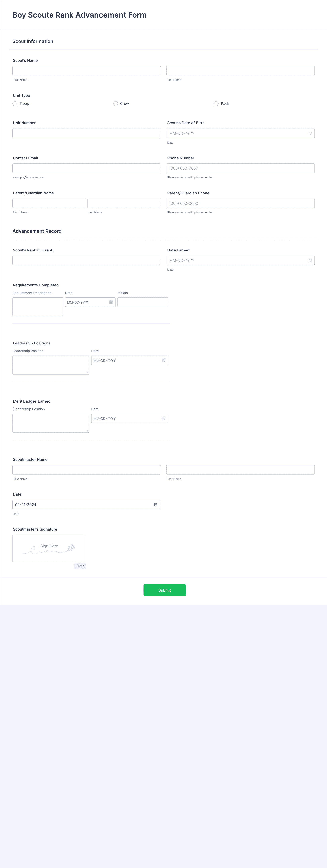Click the Scout's Rank (Current) field
This screenshot has width=327, height=868.
86,260
